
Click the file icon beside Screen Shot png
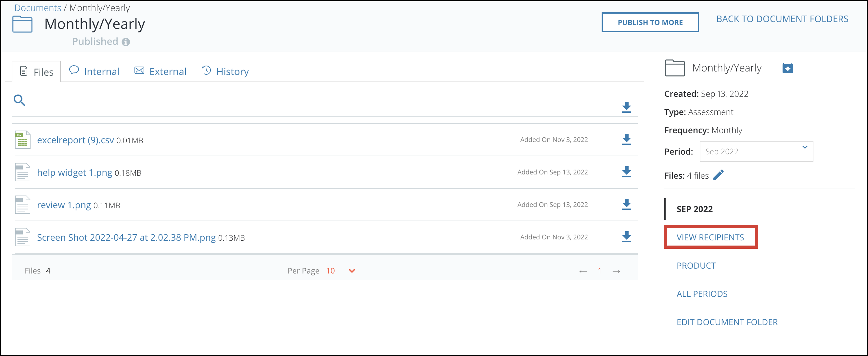22,237
